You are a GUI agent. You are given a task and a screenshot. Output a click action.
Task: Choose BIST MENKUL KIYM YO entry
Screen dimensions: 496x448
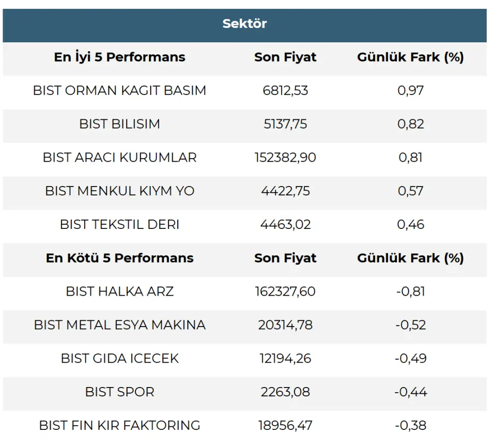[119, 191]
